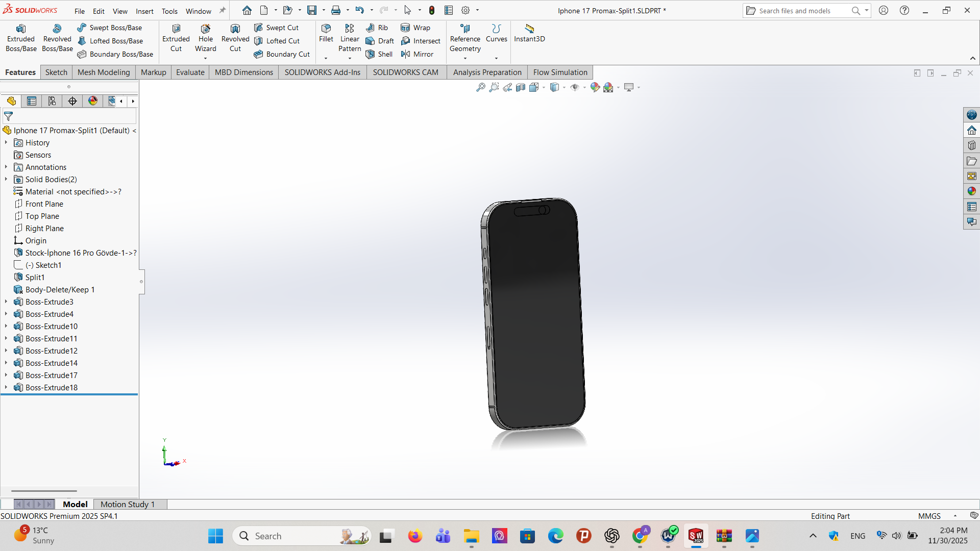Open the Linear Pattern dropdown arrow
This screenshot has width=980, height=551.
point(350,58)
